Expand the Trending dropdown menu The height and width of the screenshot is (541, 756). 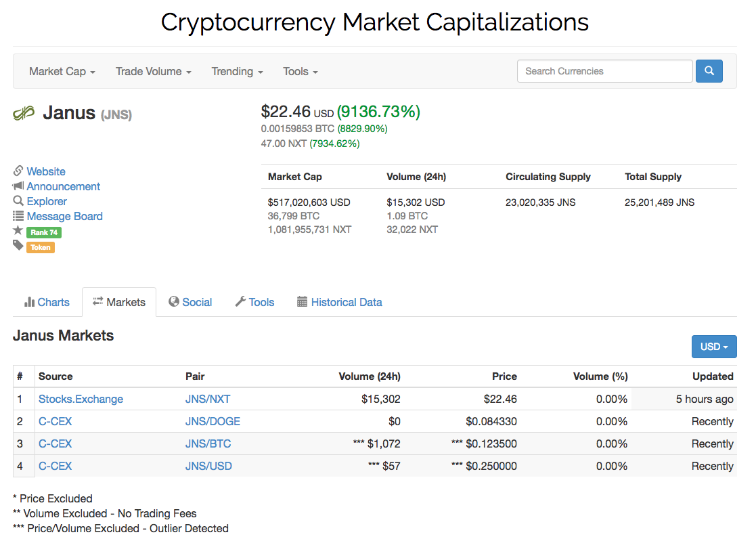pos(237,71)
